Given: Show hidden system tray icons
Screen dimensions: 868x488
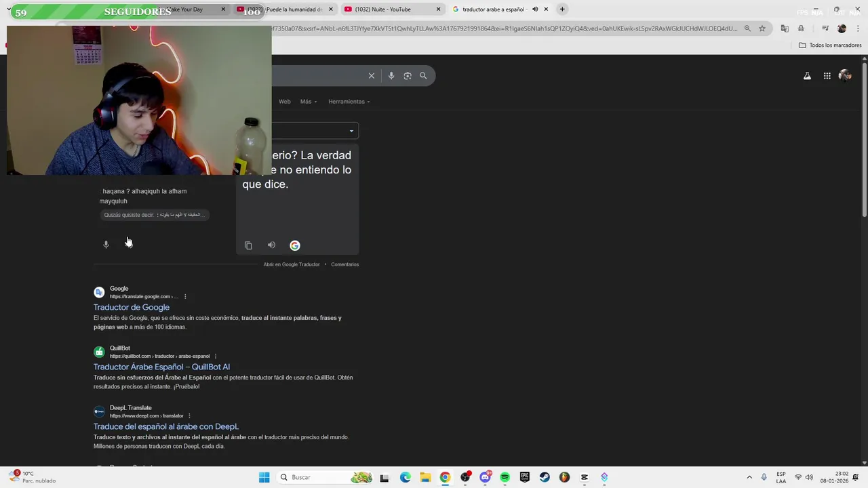Looking at the screenshot, I should pyautogui.click(x=749, y=477).
